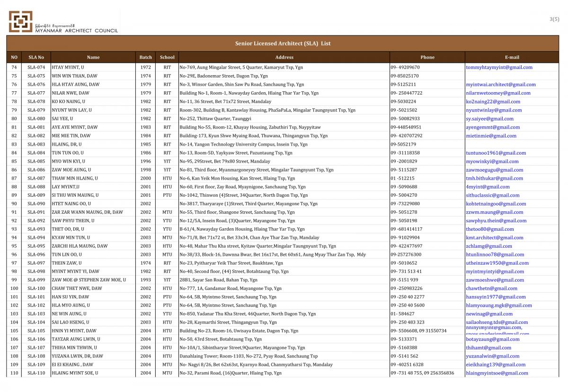Select name 'WIN WIN THAN, DAW'
The height and width of the screenshot is (392, 568).
tap(74, 76)
